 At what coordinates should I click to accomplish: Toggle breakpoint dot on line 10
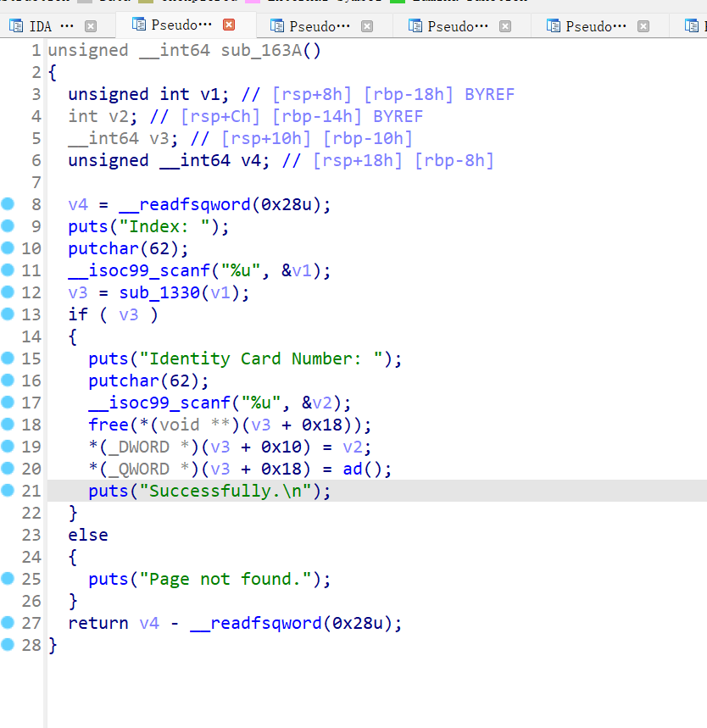(x=8, y=248)
